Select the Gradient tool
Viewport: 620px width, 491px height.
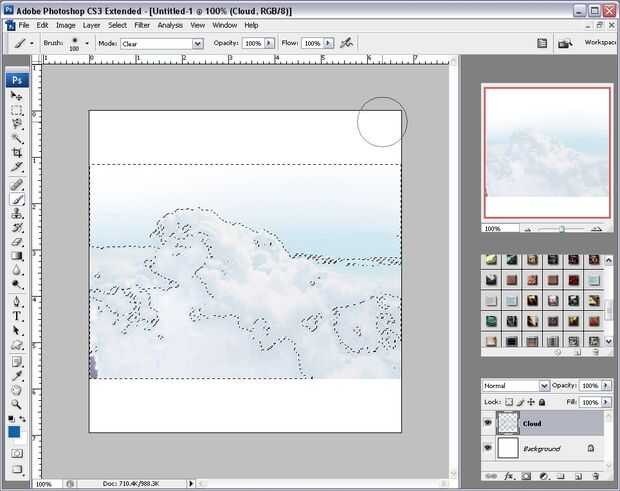[16, 256]
